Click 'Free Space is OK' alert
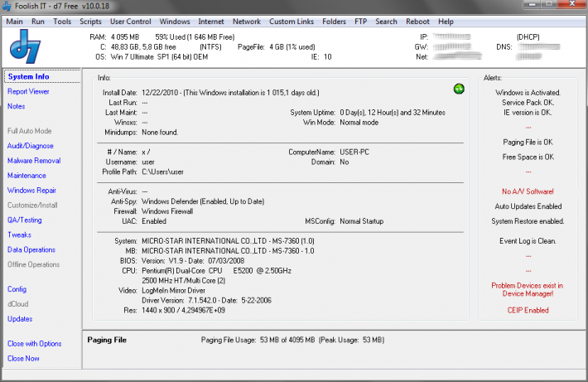The image size is (588, 382). tap(528, 157)
